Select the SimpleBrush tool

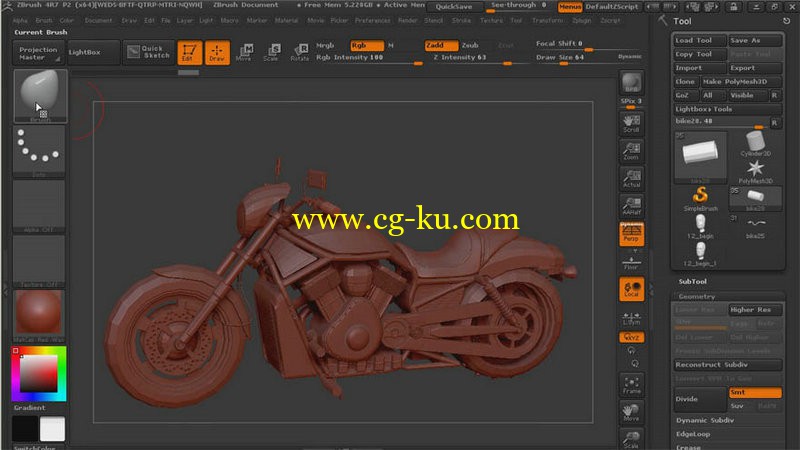[x=701, y=198]
